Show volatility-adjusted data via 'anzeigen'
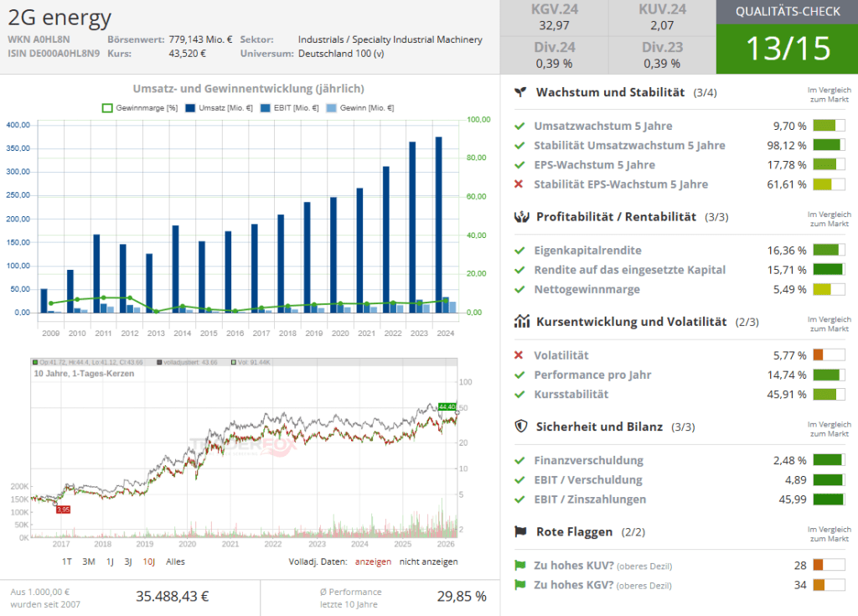Screen dimensions: 858x616 tap(373, 562)
